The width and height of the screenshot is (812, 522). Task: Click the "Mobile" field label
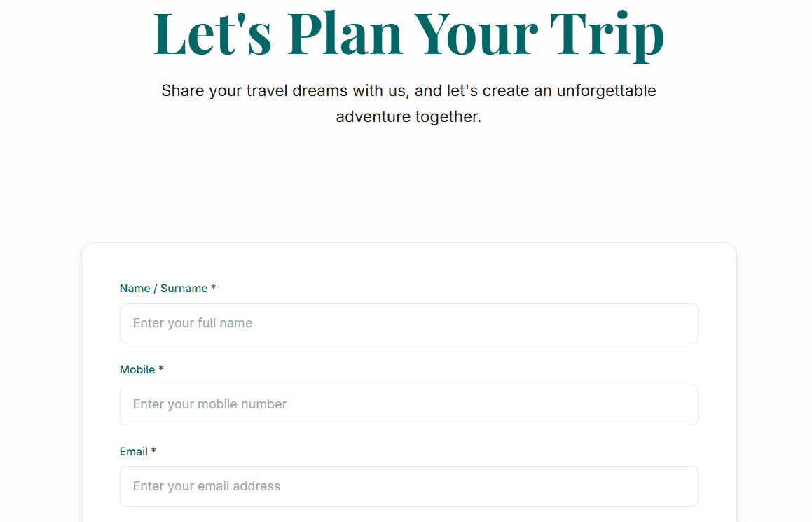click(x=137, y=369)
